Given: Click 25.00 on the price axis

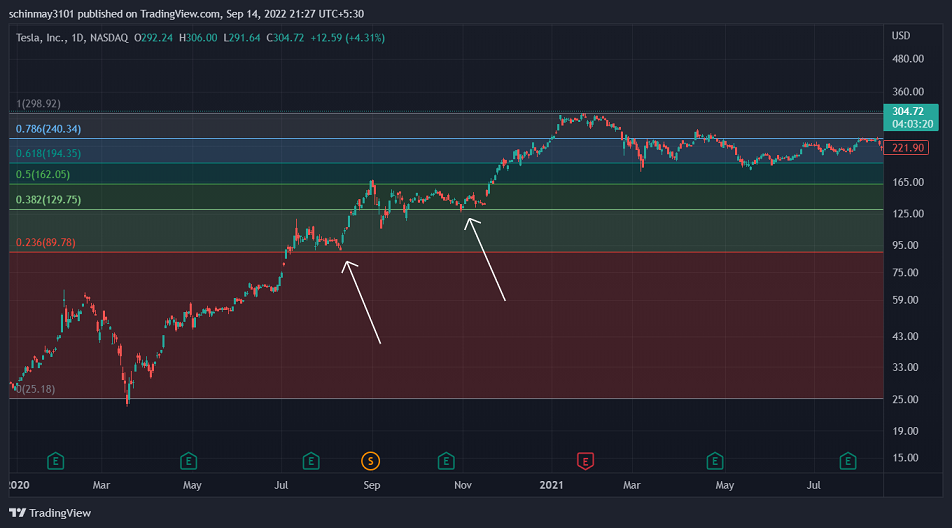Looking at the screenshot, I should tap(905, 399).
